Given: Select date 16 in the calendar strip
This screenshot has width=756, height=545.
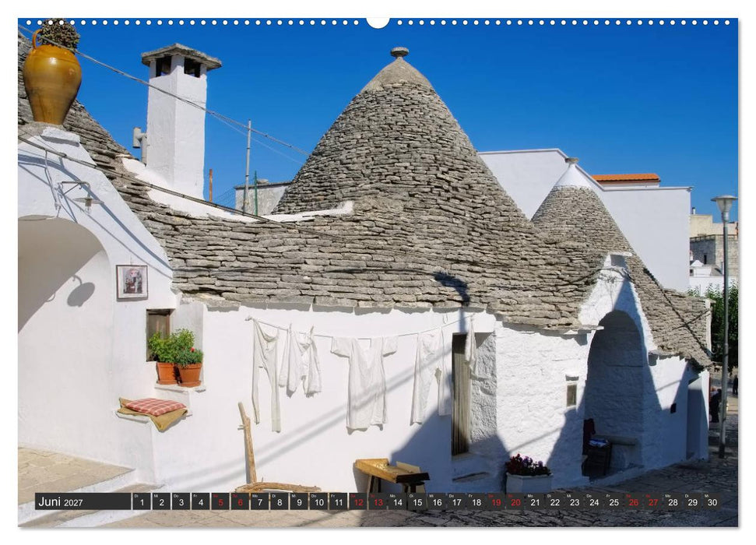Looking at the screenshot, I should point(437,501).
